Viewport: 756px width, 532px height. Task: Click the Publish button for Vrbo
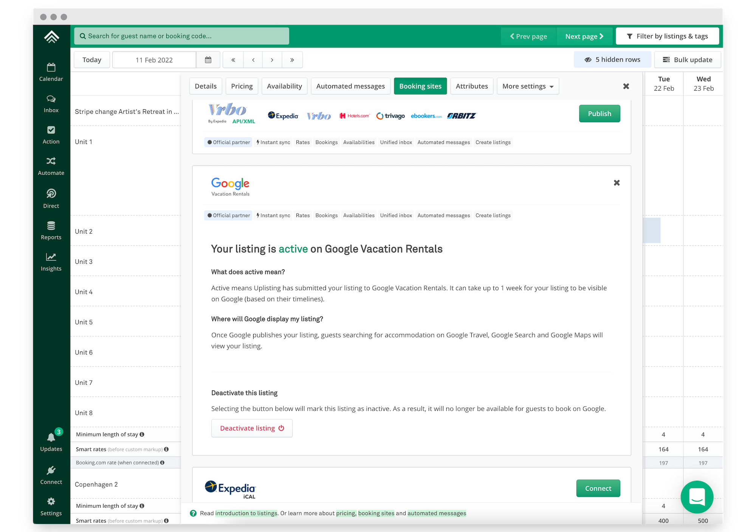pos(599,114)
